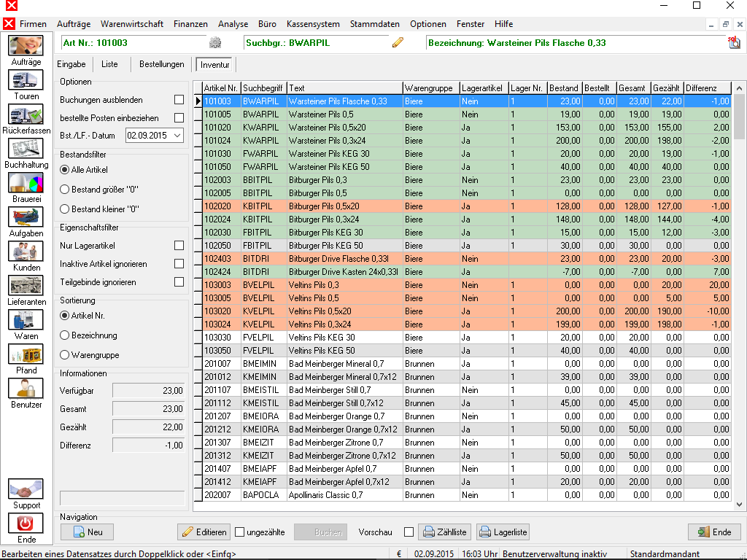Select Alle Artikel radio button

(x=65, y=169)
